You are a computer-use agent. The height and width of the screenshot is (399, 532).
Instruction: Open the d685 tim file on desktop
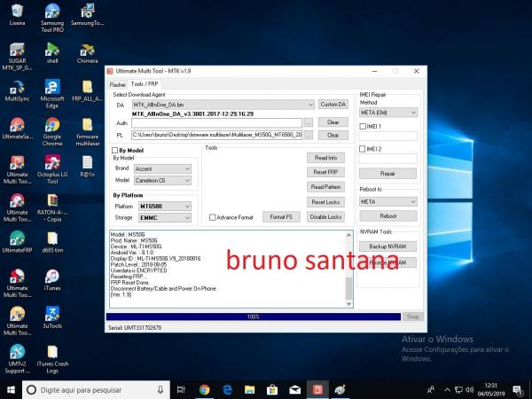(52, 242)
